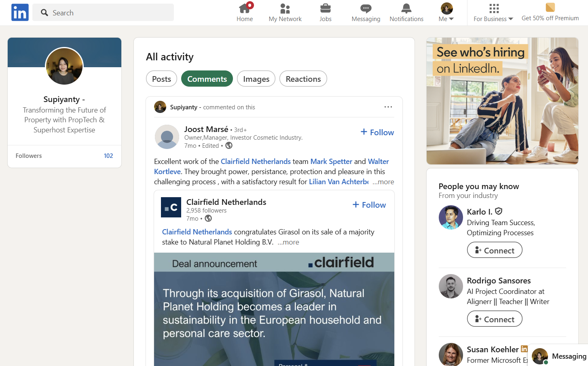Open the Supiyanty profile name in sidebar
The height and width of the screenshot is (366, 588).
(64, 99)
